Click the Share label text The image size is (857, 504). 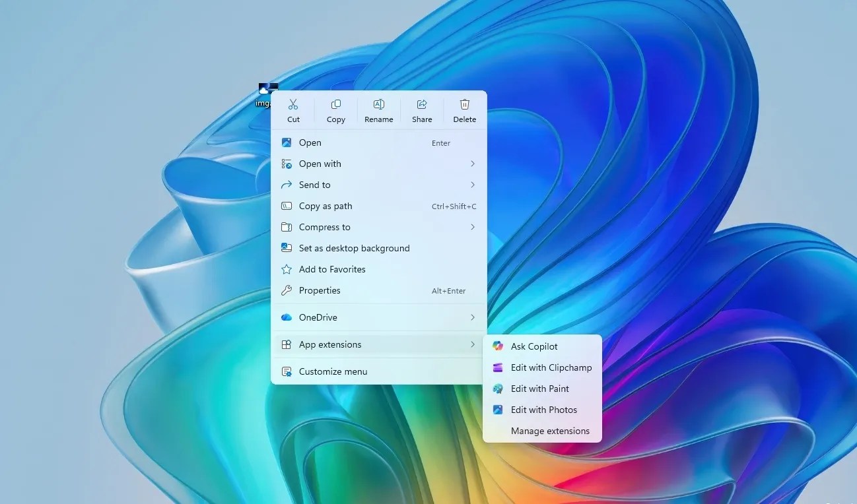(422, 119)
